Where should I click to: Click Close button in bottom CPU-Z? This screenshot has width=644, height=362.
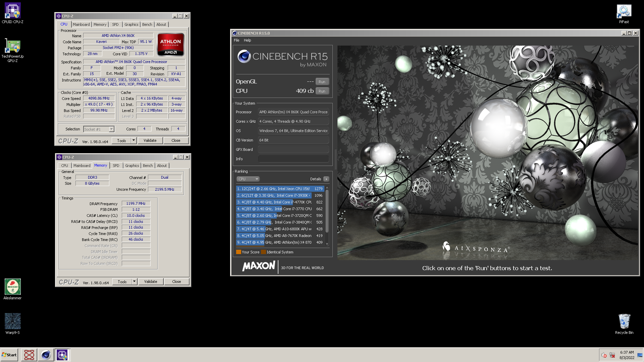pyautogui.click(x=176, y=282)
